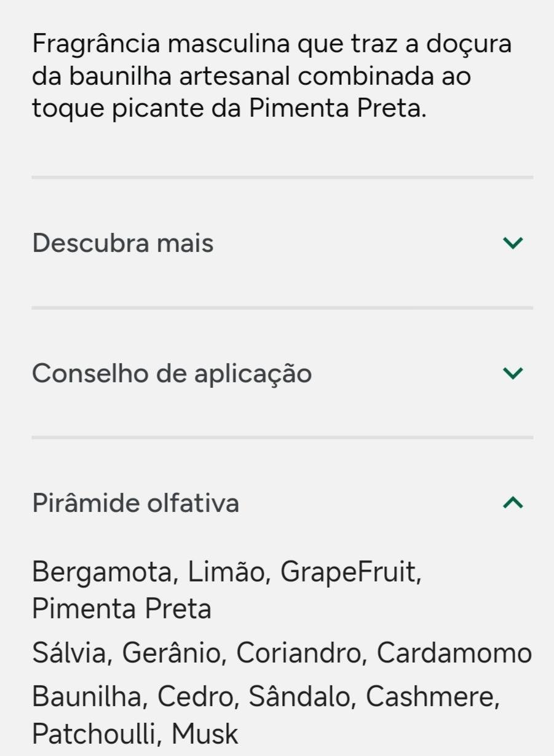
Task: Select the Cashmere note text
Action: pos(430,696)
